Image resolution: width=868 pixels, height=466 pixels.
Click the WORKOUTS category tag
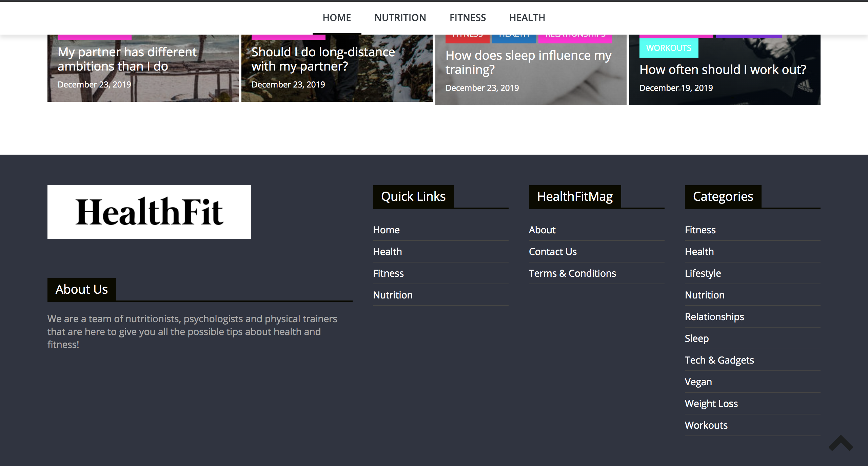click(x=669, y=48)
